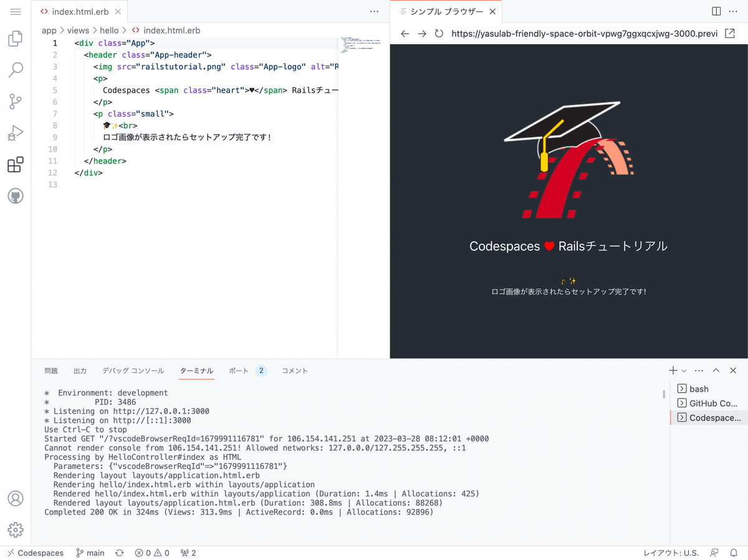Image resolution: width=748 pixels, height=560 pixels.
Task: Click the main branch in status bar
Action: point(90,553)
